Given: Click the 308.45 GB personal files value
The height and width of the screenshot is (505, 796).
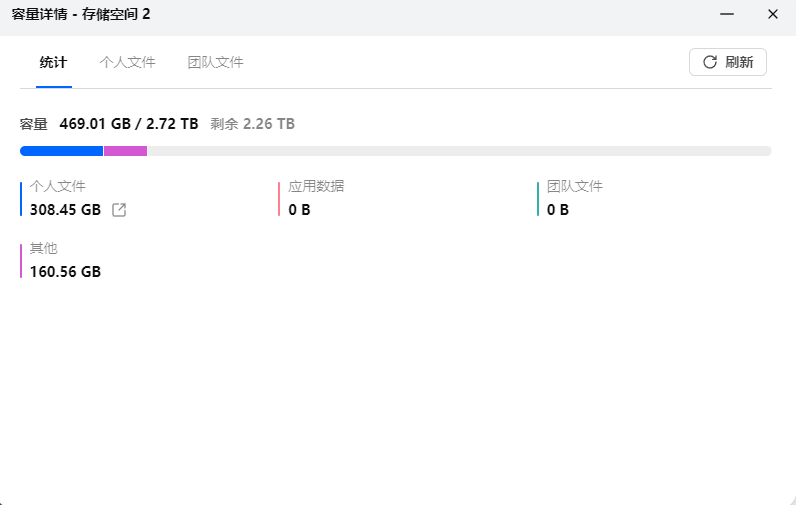Looking at the screenshot, I should click(65, 210).
